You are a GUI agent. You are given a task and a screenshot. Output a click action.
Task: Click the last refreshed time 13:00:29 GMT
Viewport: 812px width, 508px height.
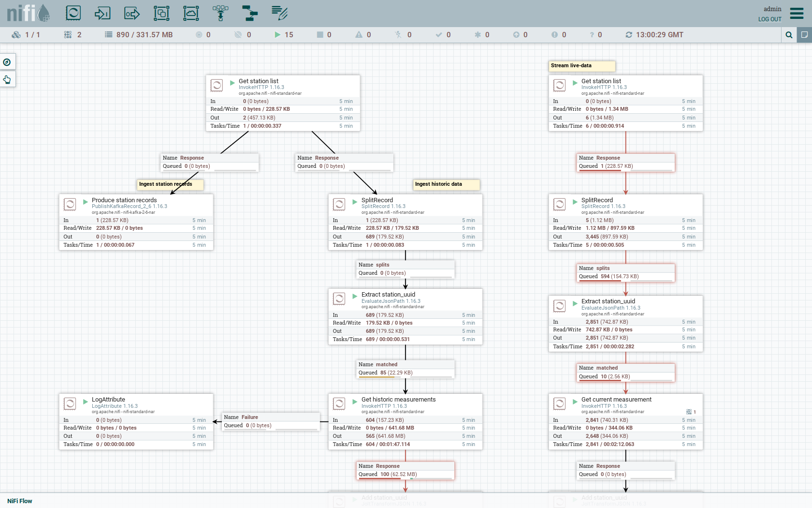(x=659, y=35)
